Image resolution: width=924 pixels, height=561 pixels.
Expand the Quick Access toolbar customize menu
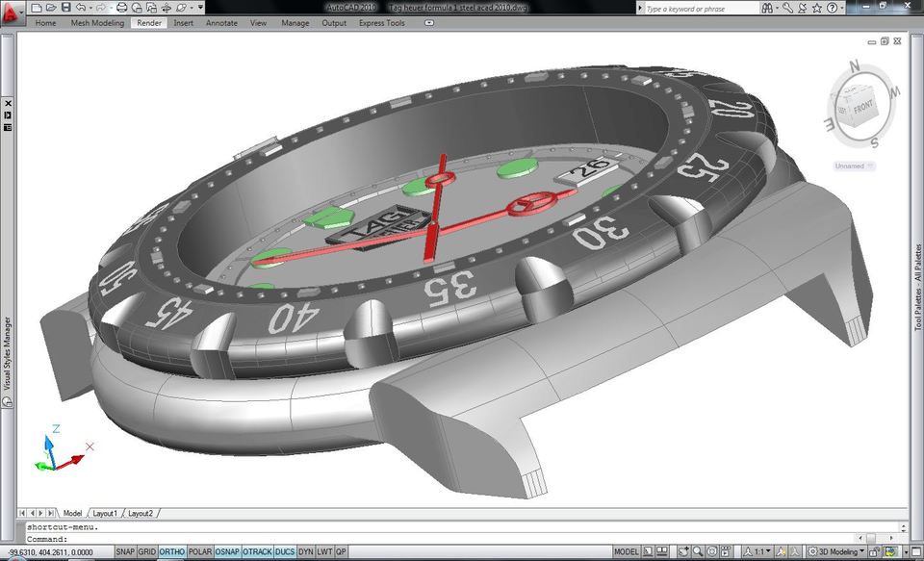(200, 8)
